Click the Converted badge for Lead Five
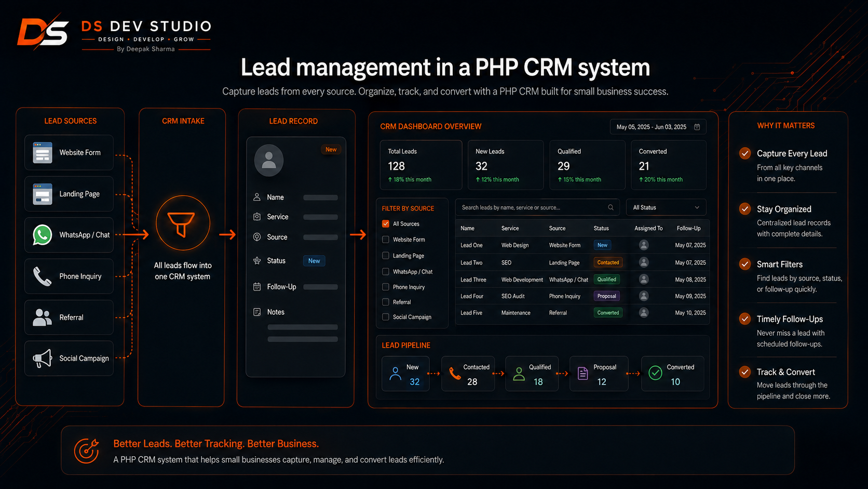 point(608,313)
